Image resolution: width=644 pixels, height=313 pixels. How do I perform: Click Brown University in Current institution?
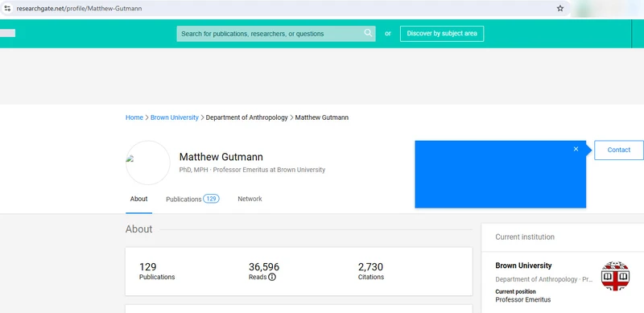(x=523, y=266)
